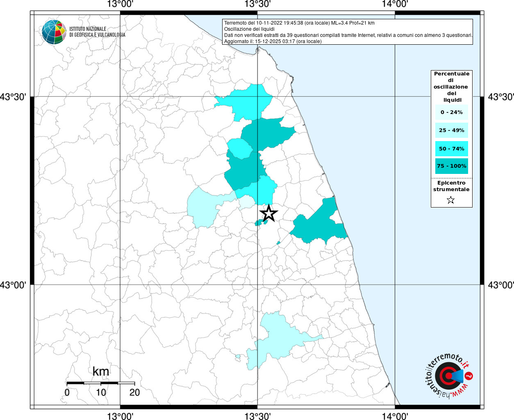Click the 'Aggiornato il' update timestamp
Screen dimensions: 514x420
point(273,41)
